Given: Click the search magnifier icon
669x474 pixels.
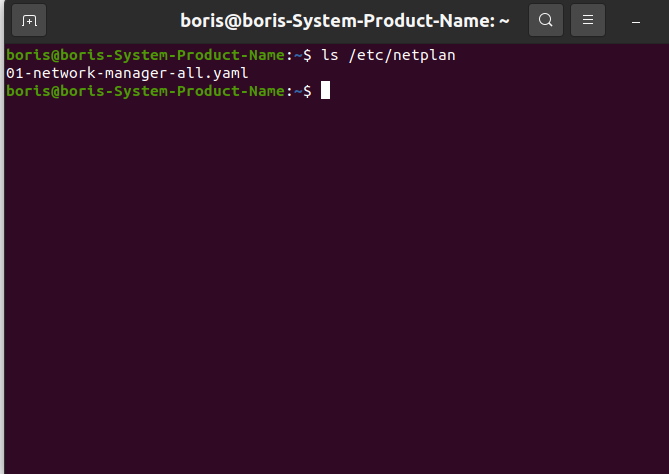Looking at the screenshot, I should coord(545,20).
